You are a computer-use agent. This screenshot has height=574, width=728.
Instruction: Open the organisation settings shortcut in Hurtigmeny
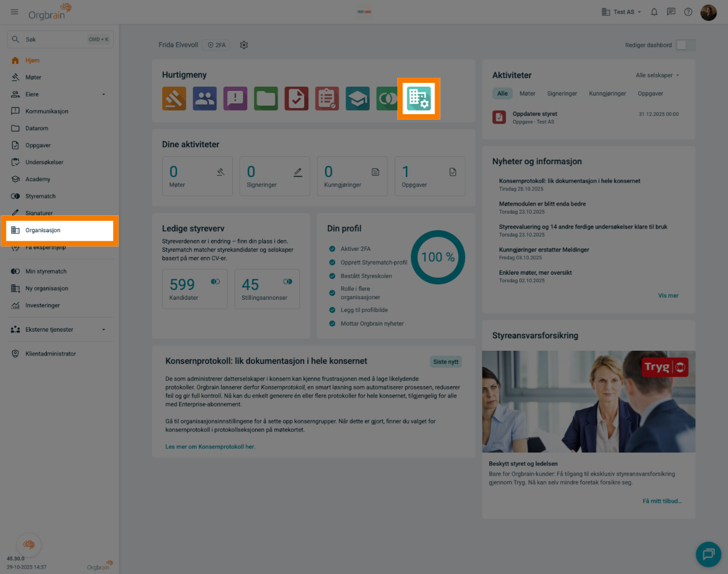pyautogui.click(x=419, y=98)
